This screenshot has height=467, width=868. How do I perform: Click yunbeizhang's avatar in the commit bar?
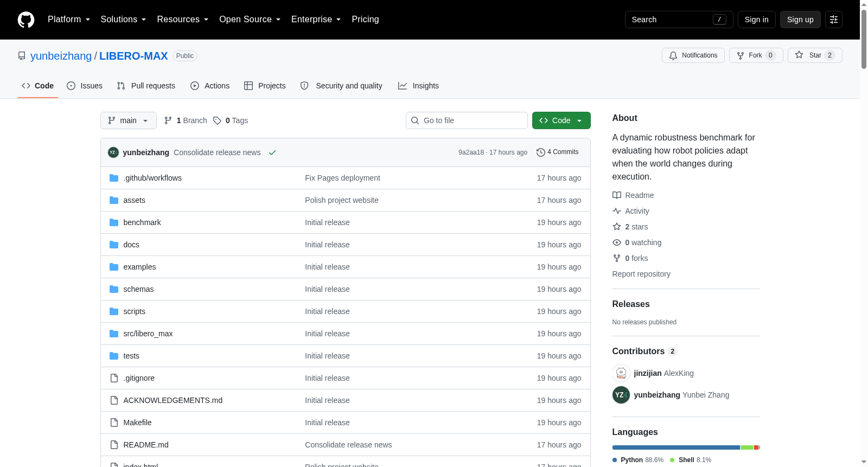(x=113, y=152)
